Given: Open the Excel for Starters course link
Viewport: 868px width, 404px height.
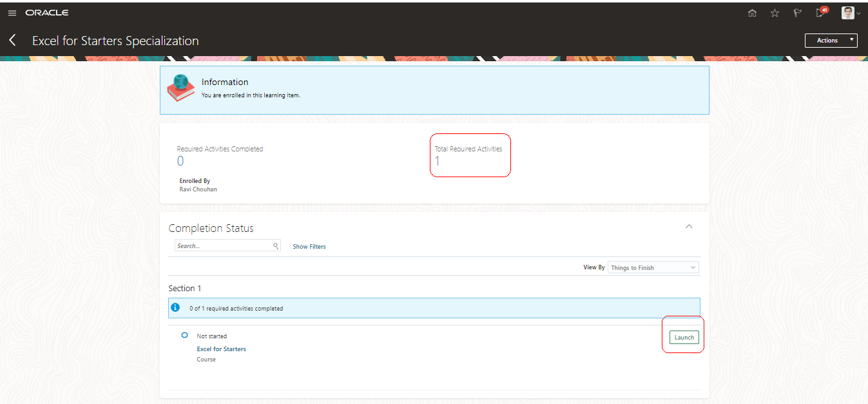Looking at the screenshot, I should pyautogui.click(x=222, y=349).
